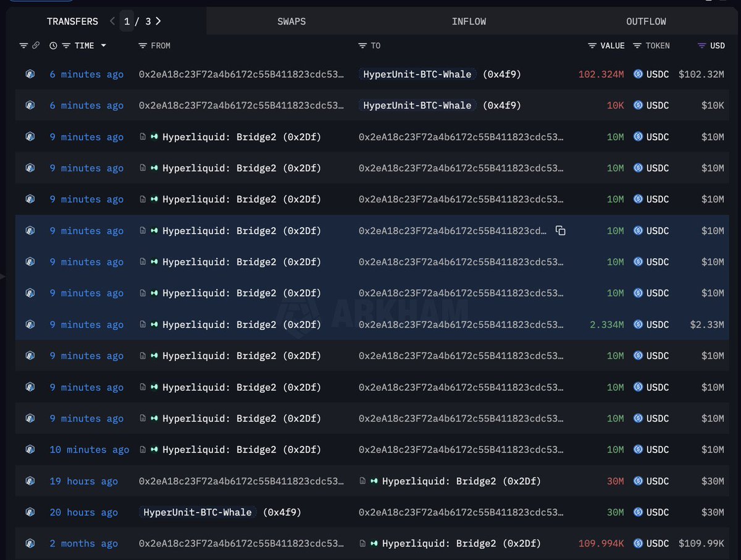Click the USDC token icon in the 2.334M row
This screenshot has height=560, width=741.
click(x=638, y=325)
